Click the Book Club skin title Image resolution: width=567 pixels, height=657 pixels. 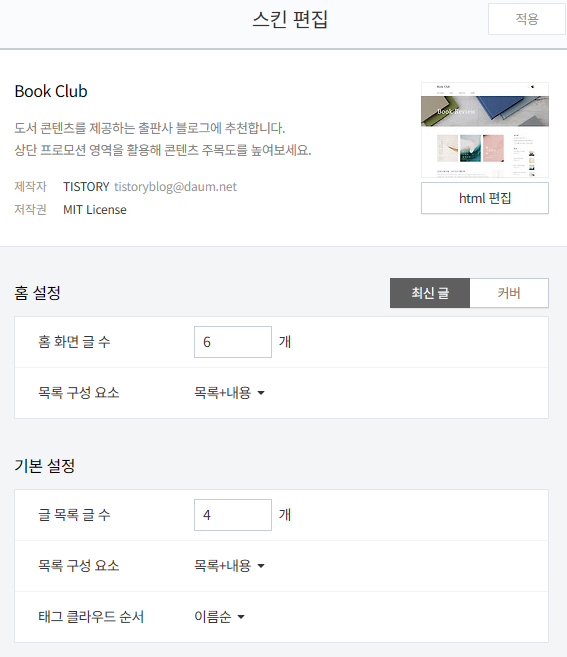(51, 91)
